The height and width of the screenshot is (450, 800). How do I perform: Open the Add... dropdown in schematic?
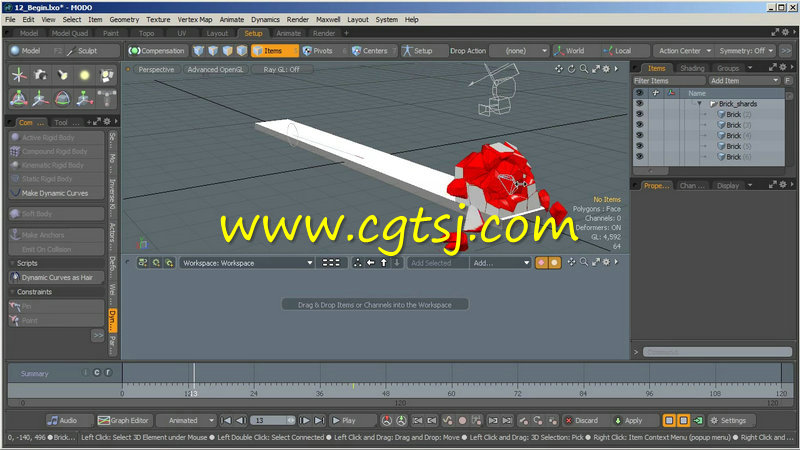tap(501, 263)
